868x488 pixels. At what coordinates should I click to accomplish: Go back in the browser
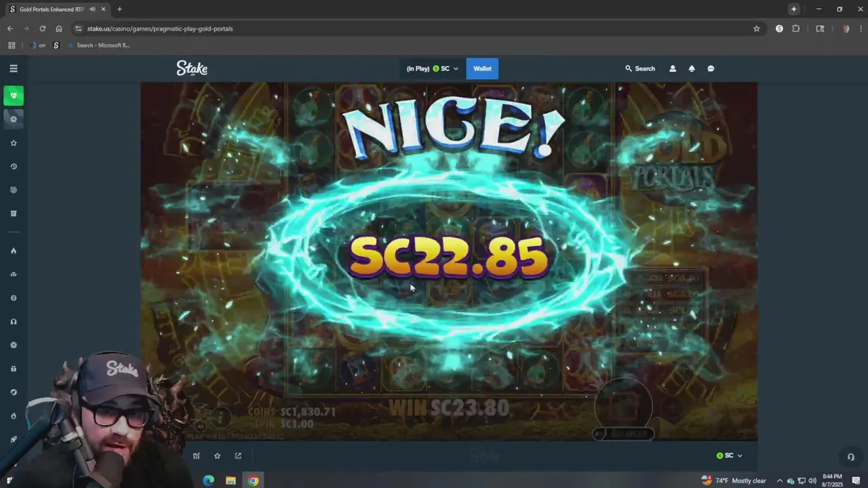coord(10,28)
